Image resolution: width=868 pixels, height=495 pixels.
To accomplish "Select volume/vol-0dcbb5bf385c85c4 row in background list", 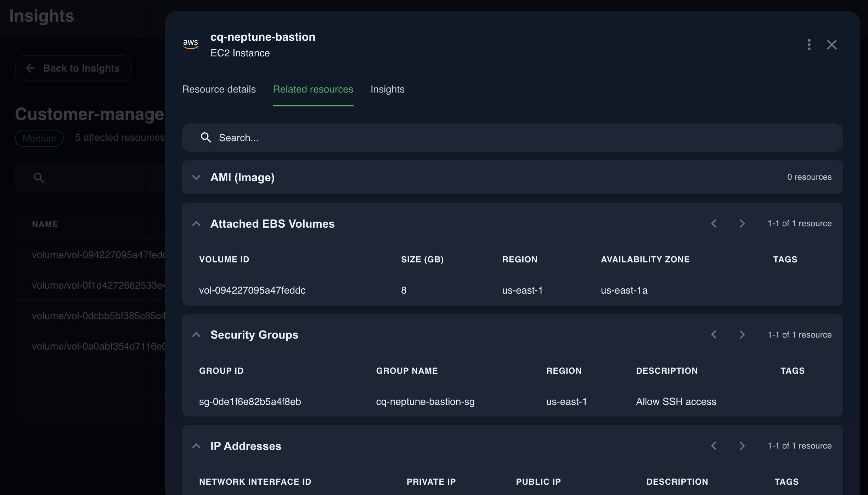I will pos(90,316).
